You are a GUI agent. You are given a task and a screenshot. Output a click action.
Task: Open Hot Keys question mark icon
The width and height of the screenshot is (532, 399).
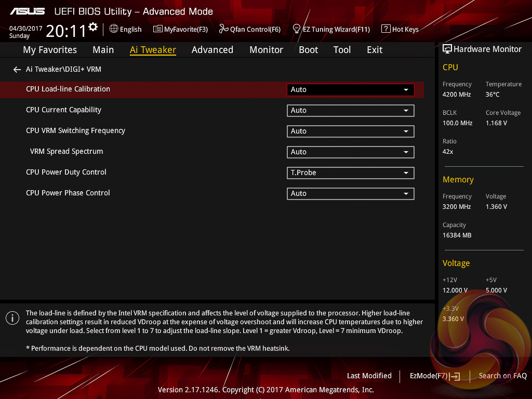386,29
